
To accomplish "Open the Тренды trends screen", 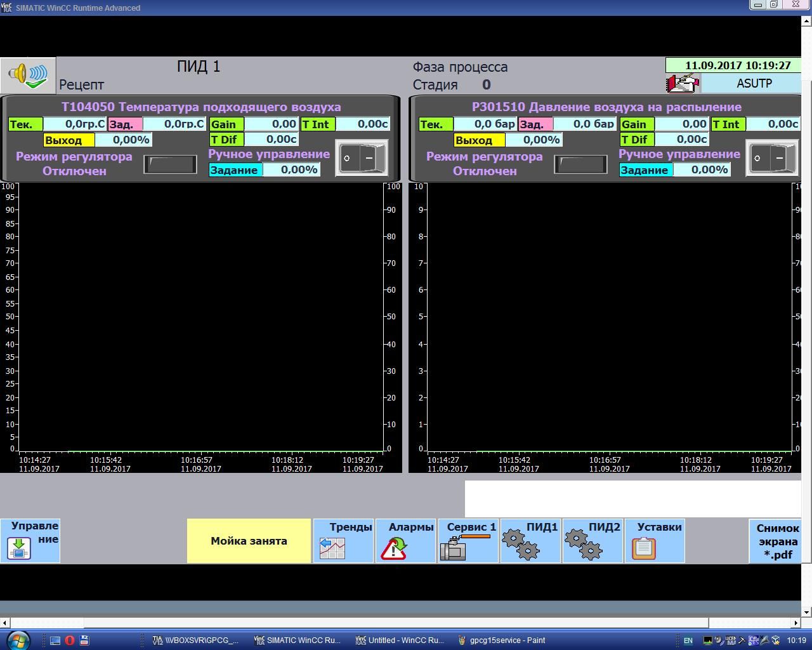I will tap(343, 541).
